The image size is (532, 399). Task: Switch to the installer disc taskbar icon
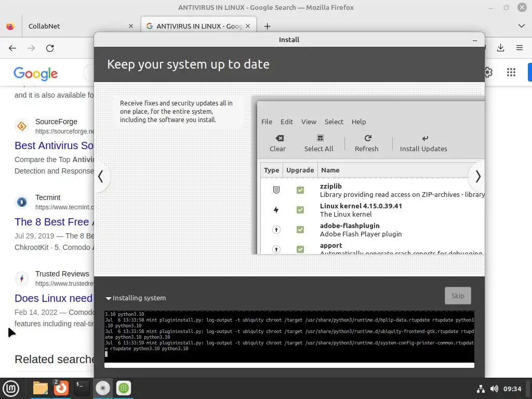pyautogui.click(x=102, y=388)
